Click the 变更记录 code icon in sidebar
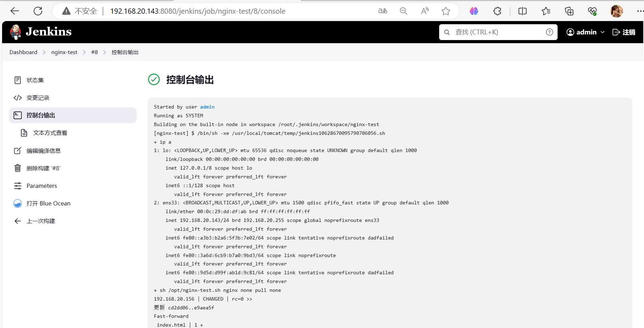 [x=18, y=98]
